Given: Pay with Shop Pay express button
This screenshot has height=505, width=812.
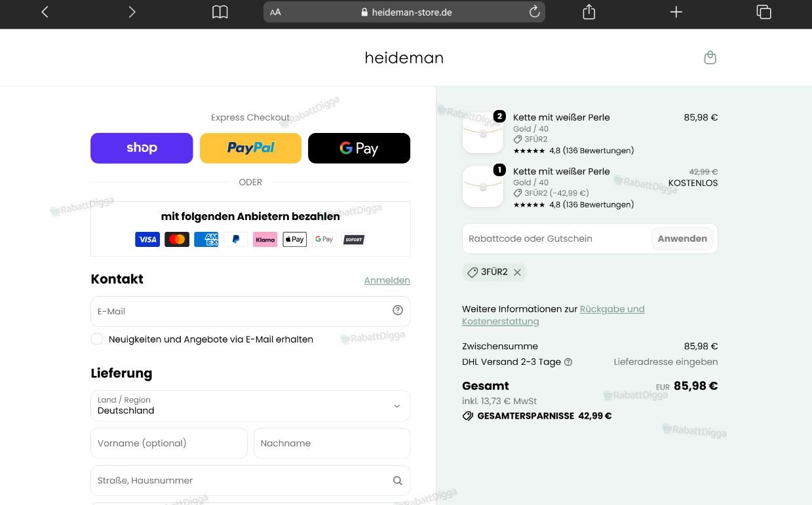Looking at the screenshot, I should tap(142, 148).
